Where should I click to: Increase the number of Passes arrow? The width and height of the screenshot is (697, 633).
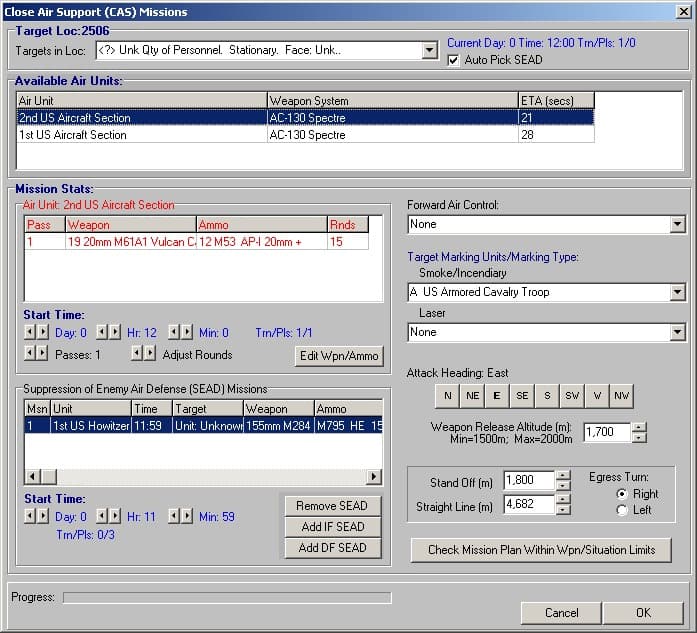click(42, 353)
